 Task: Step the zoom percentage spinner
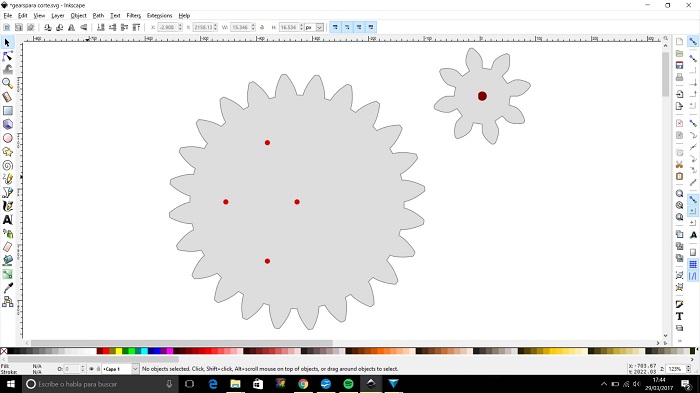point(688,369)
